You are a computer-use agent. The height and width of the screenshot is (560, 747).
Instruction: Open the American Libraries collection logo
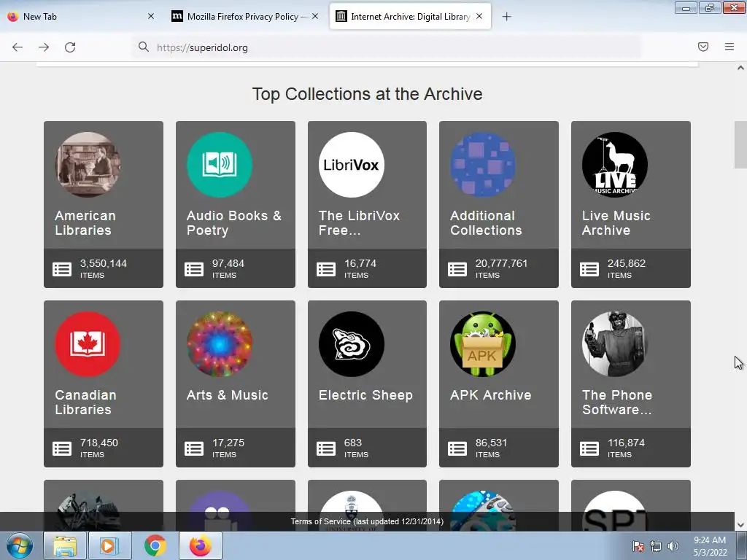pyautogui.click(x=88, y=165)
